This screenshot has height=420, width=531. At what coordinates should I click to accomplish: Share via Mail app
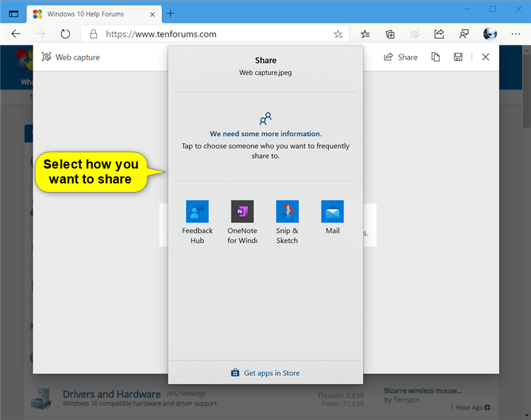(x=332, y=217)
